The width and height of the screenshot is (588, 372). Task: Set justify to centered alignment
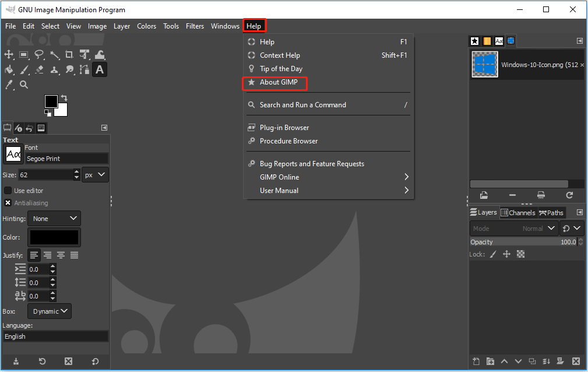pos(61,255)
